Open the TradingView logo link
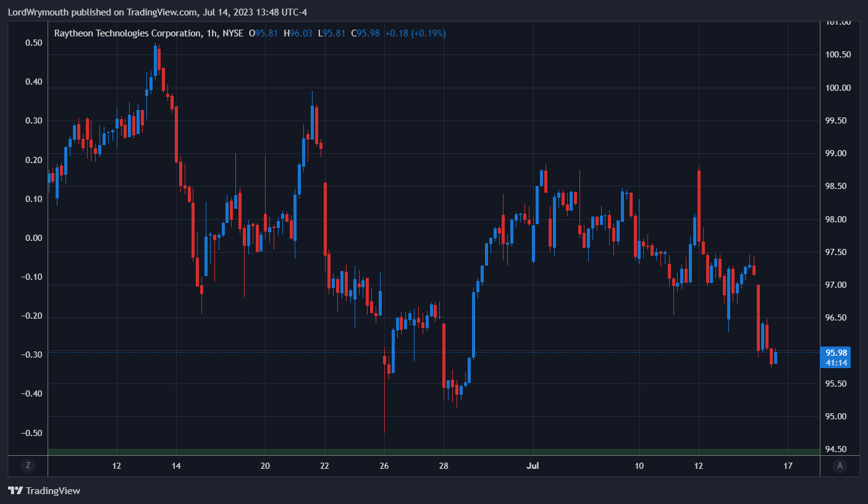Viewport: 868px width, 504px height. [x=44, y=491]
